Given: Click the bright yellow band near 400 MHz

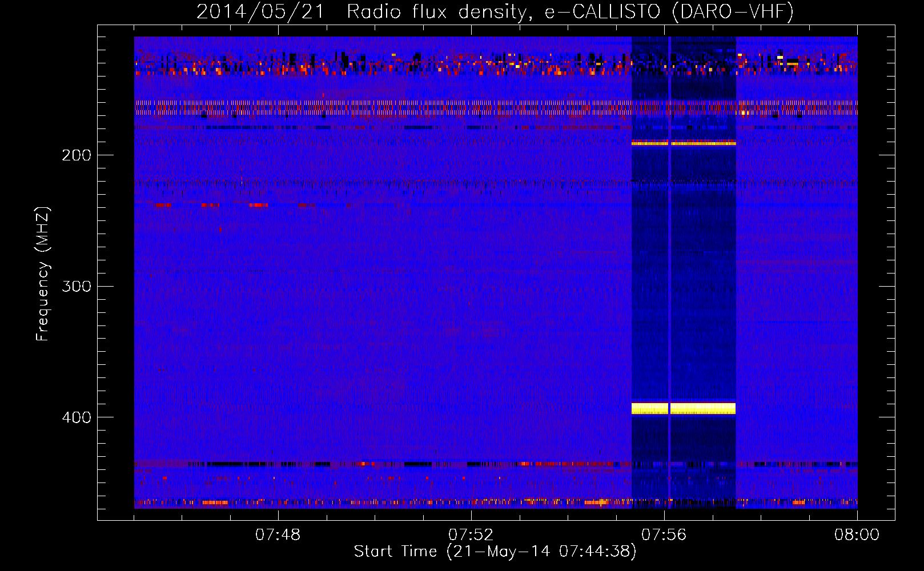Looking at the screenshot, I should [684, 408].
